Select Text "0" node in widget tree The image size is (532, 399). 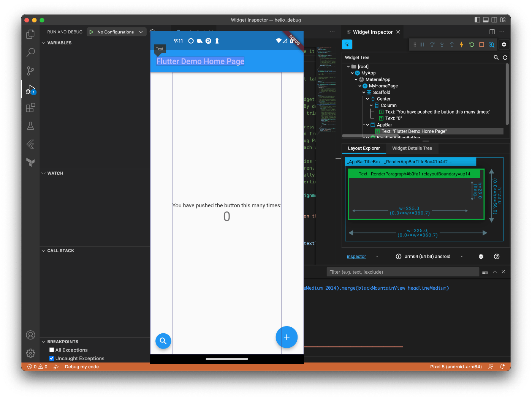coord(393,118)
